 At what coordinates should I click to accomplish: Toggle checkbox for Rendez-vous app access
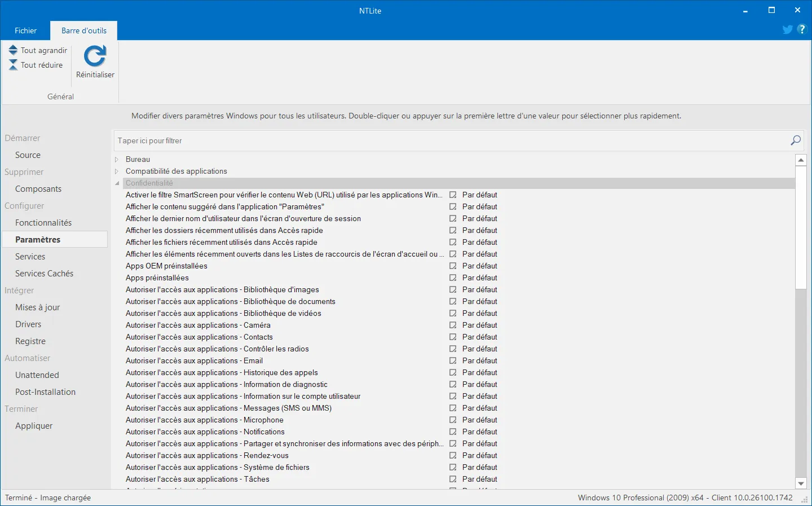(453, 455)
